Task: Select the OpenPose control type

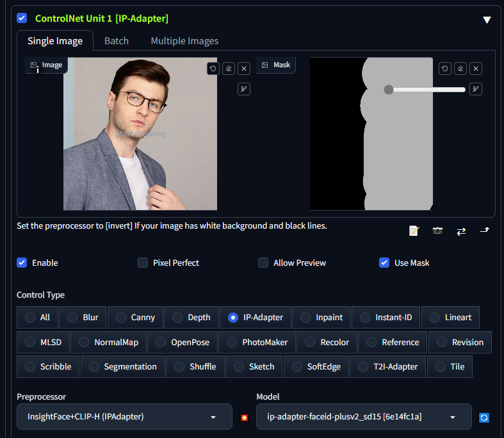Action: tap(183, 342)
